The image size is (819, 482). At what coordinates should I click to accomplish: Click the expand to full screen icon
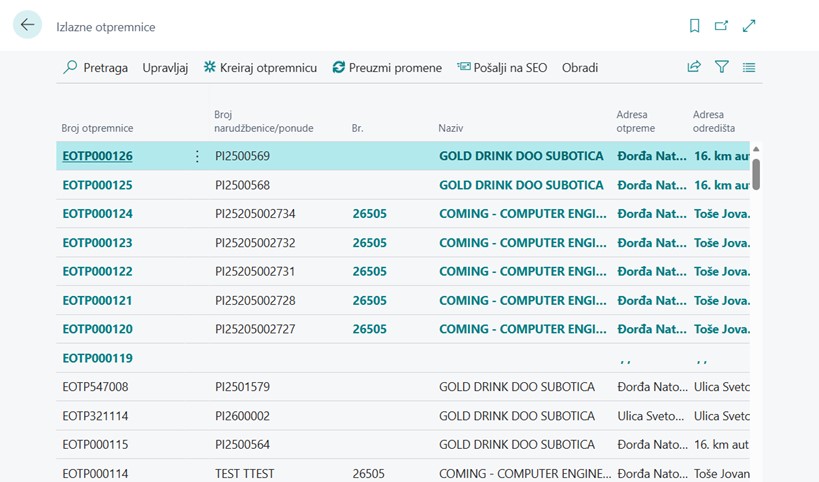click(x=749, y=26)
